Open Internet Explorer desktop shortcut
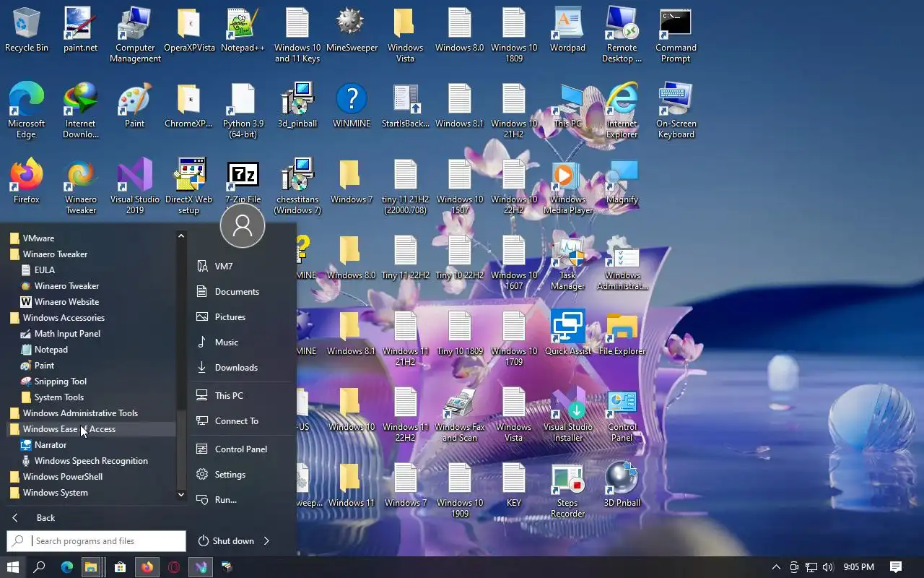924x578 pixels. 622,111
